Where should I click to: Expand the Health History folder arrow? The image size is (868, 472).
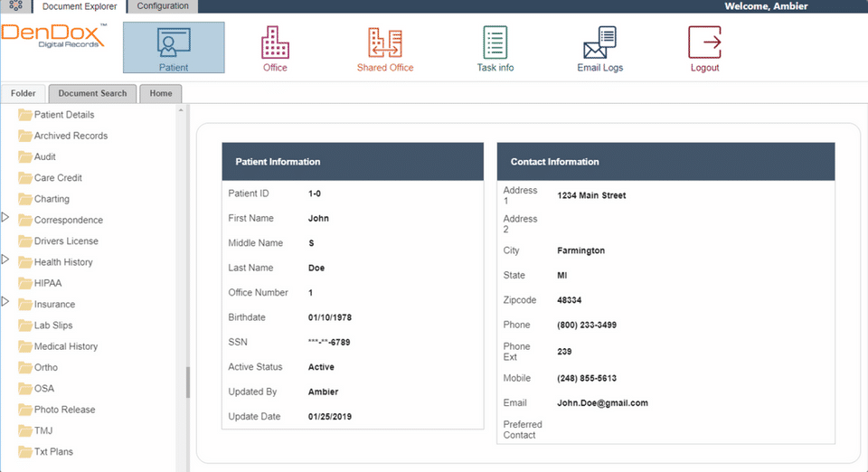(5, 260)
